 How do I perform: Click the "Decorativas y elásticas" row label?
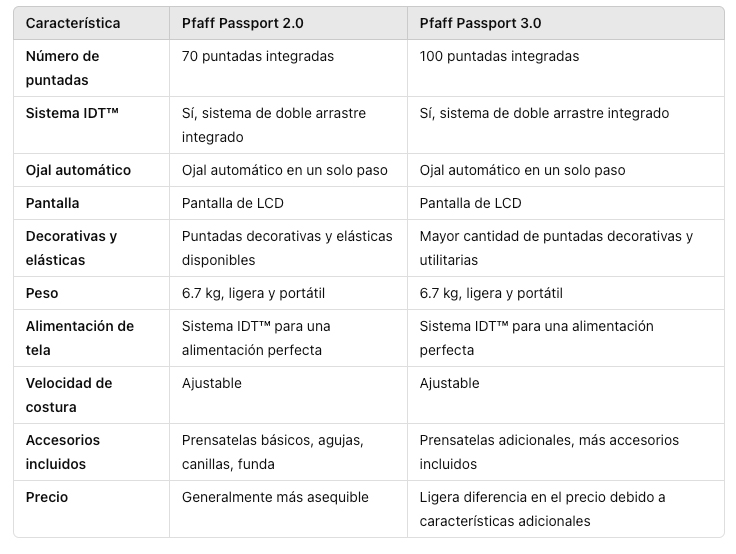point(71,248)
